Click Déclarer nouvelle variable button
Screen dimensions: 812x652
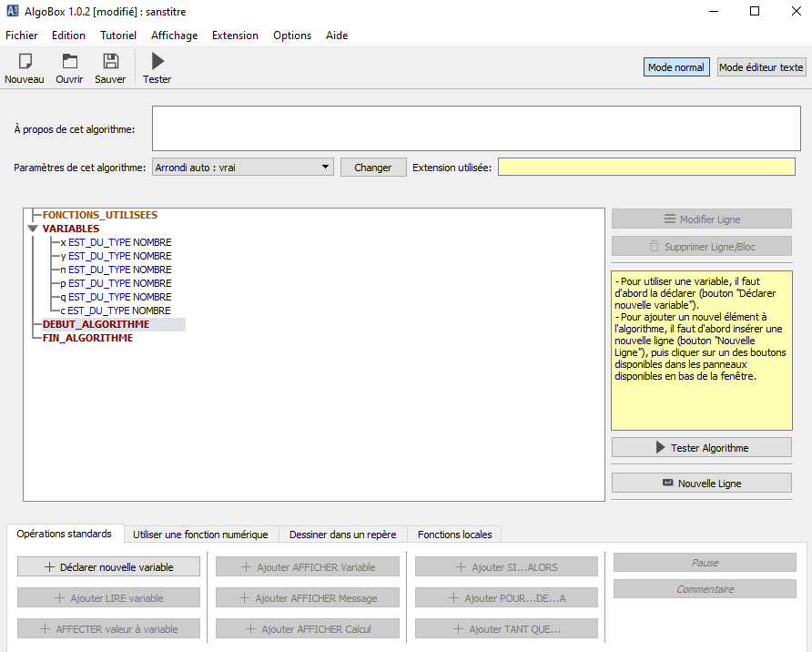pos(108,566)
